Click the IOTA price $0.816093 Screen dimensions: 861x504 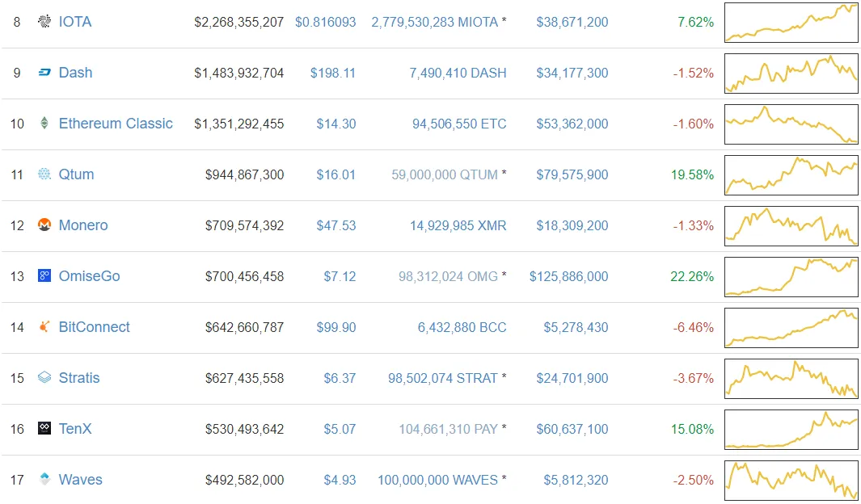click(x=326, y=22)
